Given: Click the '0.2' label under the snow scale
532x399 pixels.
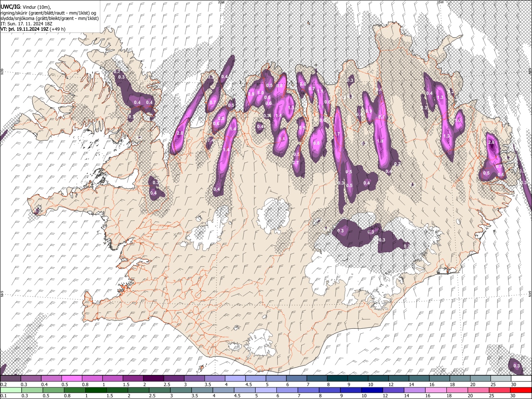Looking at the screenshot, I should point(3,384).
